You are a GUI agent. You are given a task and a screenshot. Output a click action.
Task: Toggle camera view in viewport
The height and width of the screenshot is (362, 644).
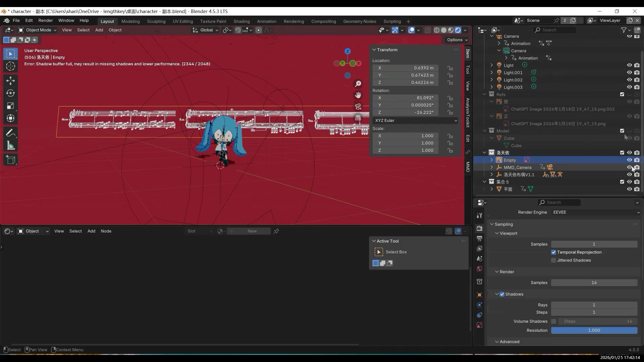point(358,107)
